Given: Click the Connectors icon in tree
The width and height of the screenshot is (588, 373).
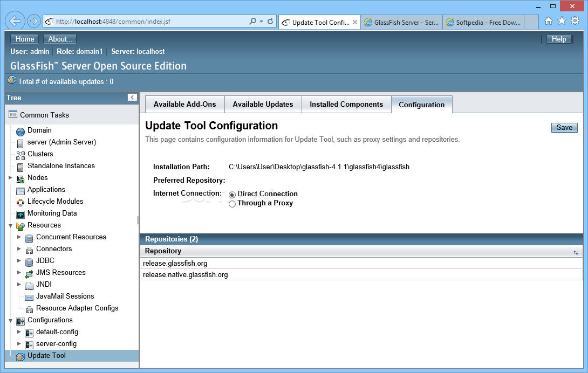Looking at the screenshot, I should point(29,251).
